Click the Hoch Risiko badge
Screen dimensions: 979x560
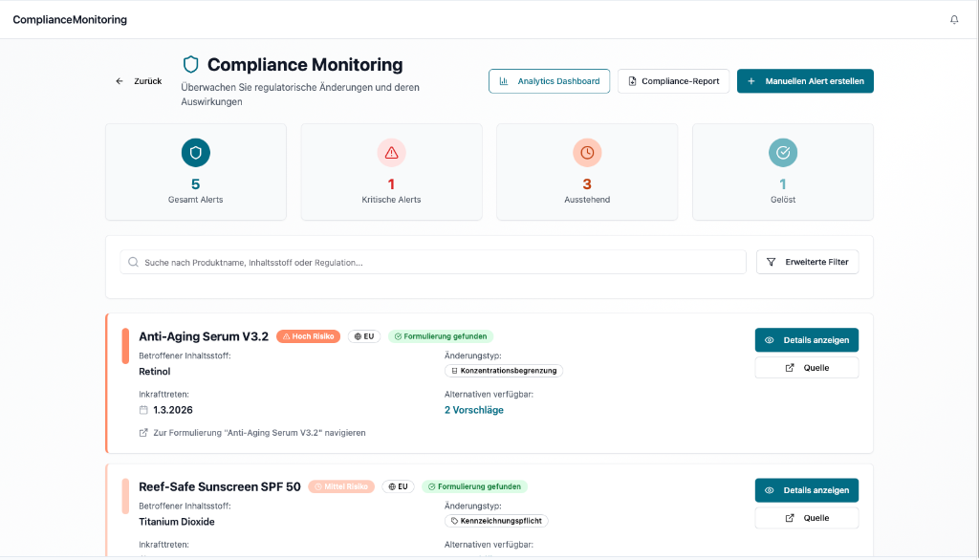[308, 336]
